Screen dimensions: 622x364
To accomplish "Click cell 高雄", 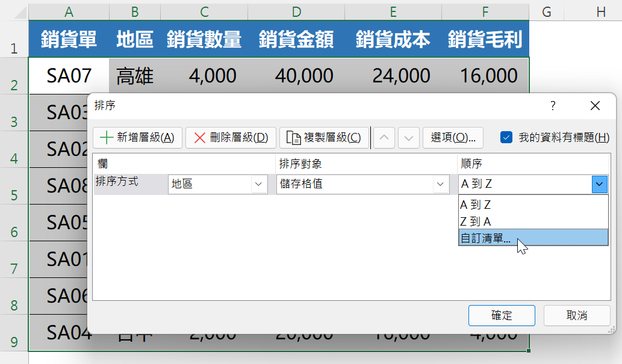I will tap(135, 76).
